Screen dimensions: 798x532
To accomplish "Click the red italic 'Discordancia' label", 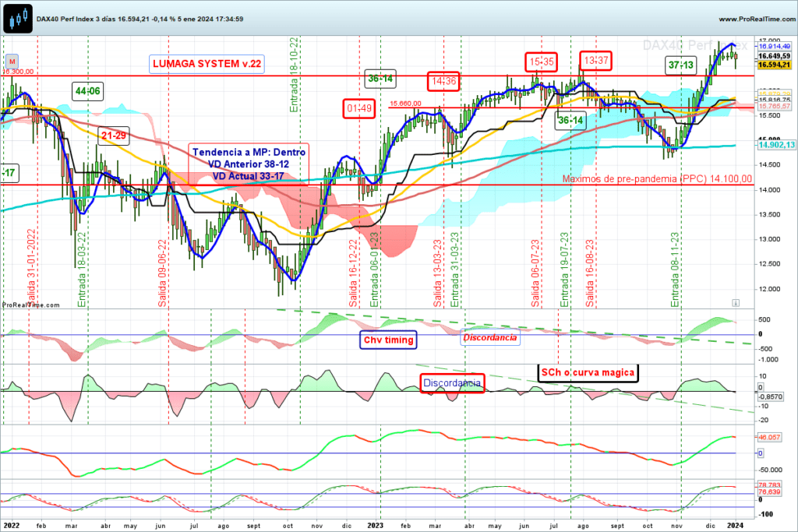I will tap(490, 338).
